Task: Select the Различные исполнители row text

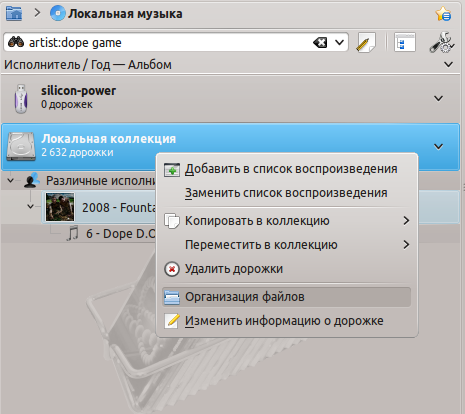Action: click(101, 181)
